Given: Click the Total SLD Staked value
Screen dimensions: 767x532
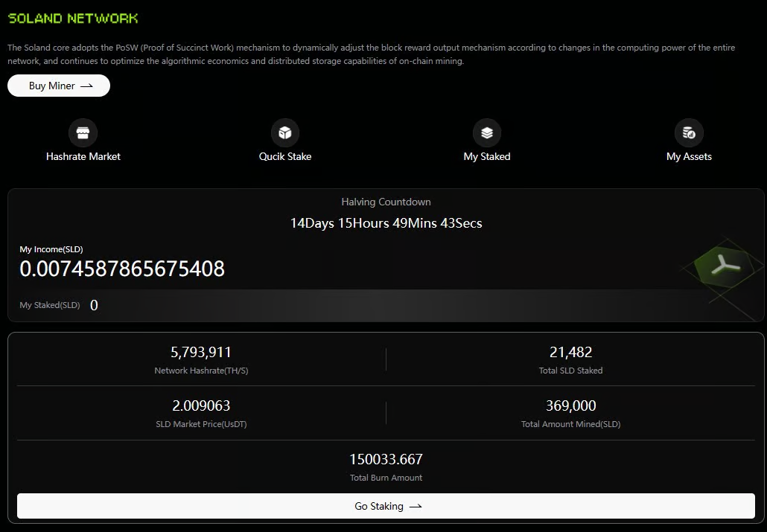Looking at the screenshot, I should pyautogui.click(x=570, y=353).
